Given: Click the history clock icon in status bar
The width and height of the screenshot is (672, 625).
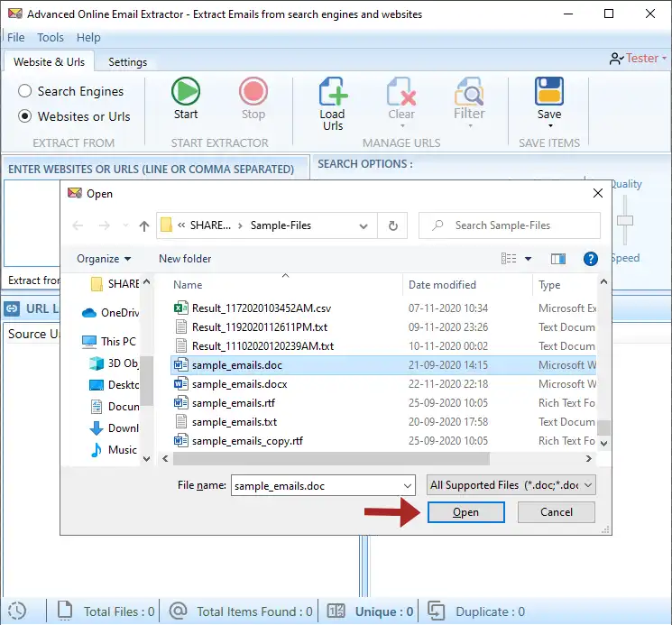Looking at the screenshot, I should (17, 611).
